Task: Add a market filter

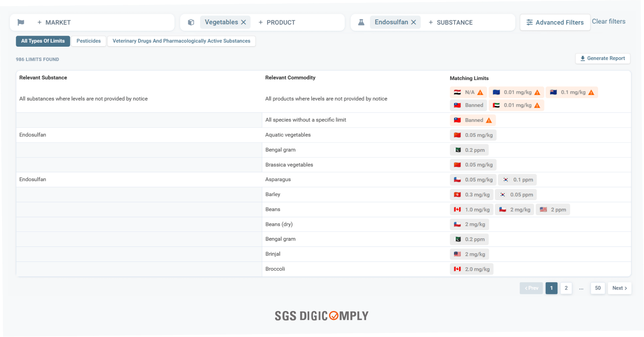Action: 54,22
